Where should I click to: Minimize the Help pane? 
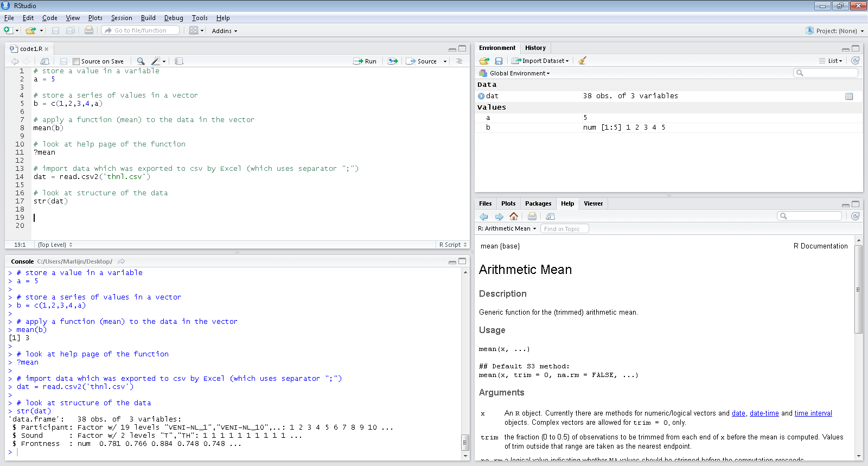[x=846, y=205]
